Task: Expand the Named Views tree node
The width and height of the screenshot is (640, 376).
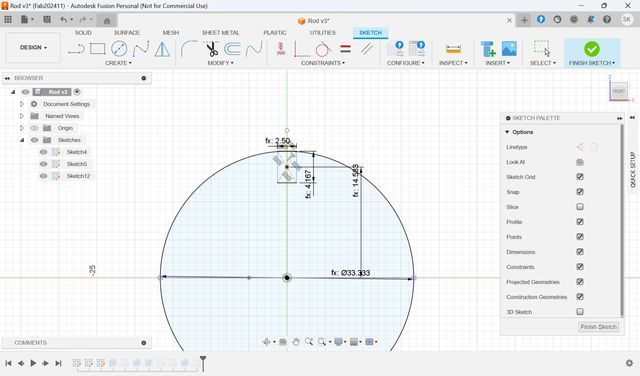Action: [x=22, y=116]
